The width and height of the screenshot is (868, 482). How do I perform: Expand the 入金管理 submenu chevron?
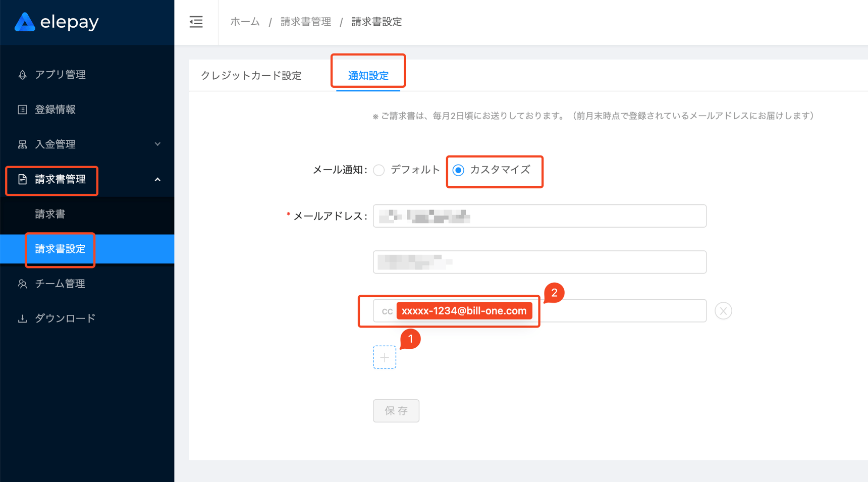pos(158,144)
